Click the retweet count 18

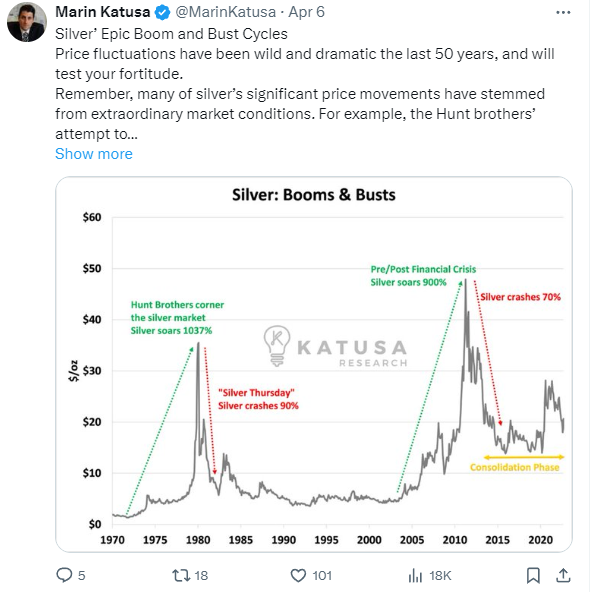(201, 576)
